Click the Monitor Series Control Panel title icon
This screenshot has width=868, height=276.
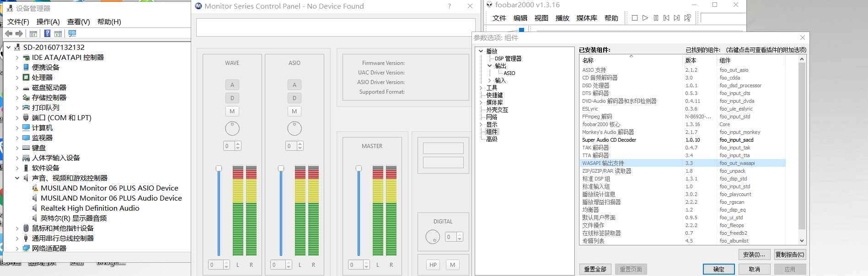click(x=198, y=6)
